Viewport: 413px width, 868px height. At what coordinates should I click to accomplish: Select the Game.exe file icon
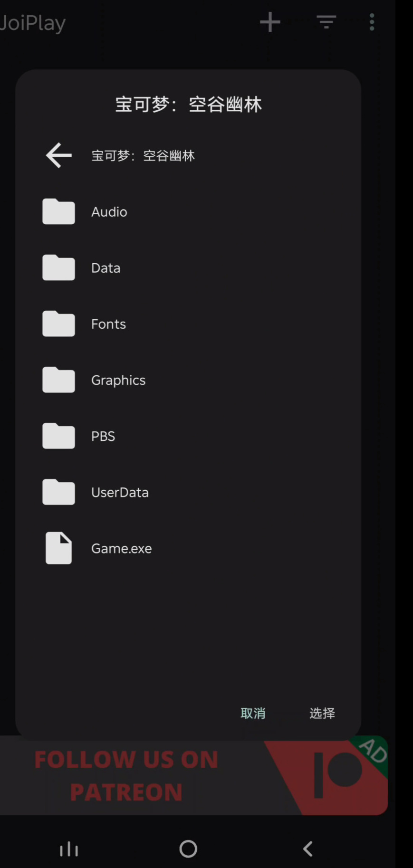[58, 548]
